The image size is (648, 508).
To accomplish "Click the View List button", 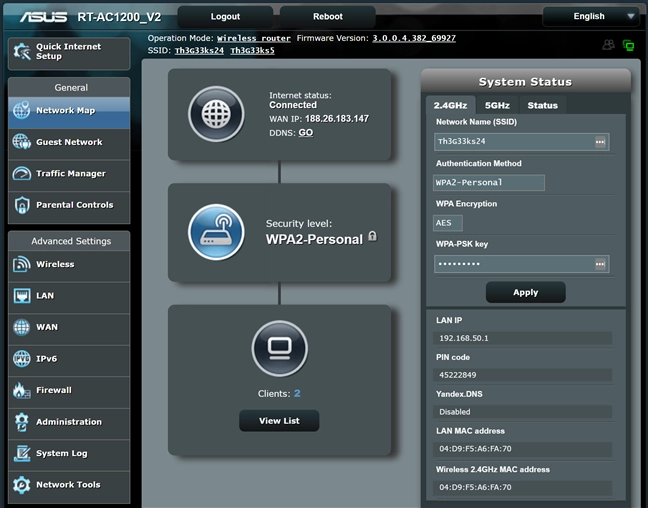I will (279, 421).
